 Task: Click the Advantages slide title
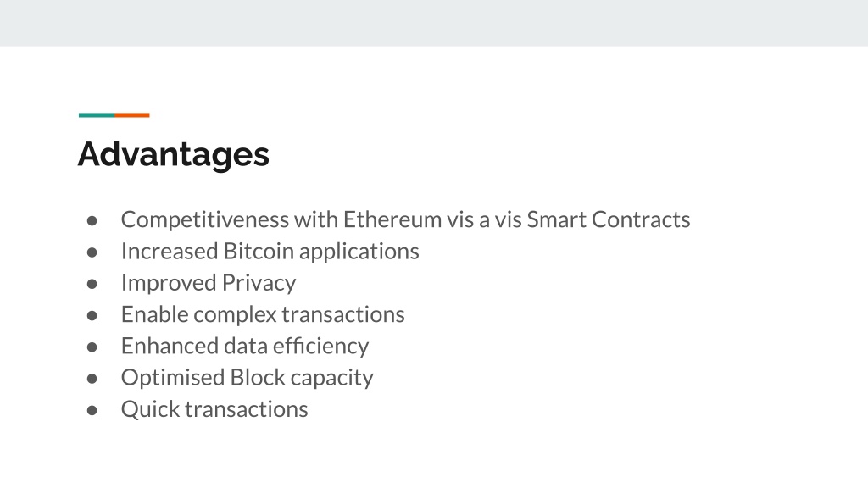click(173, 154)
